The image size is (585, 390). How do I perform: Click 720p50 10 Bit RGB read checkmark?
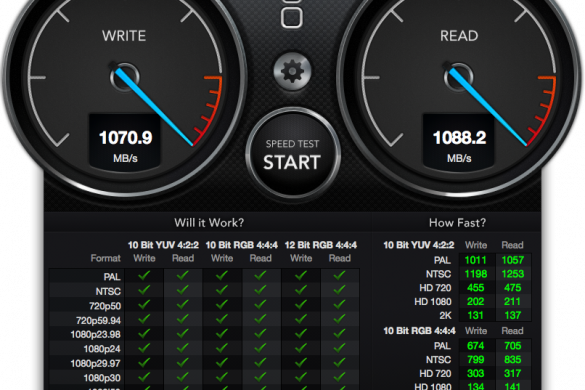tap(260, 304)
